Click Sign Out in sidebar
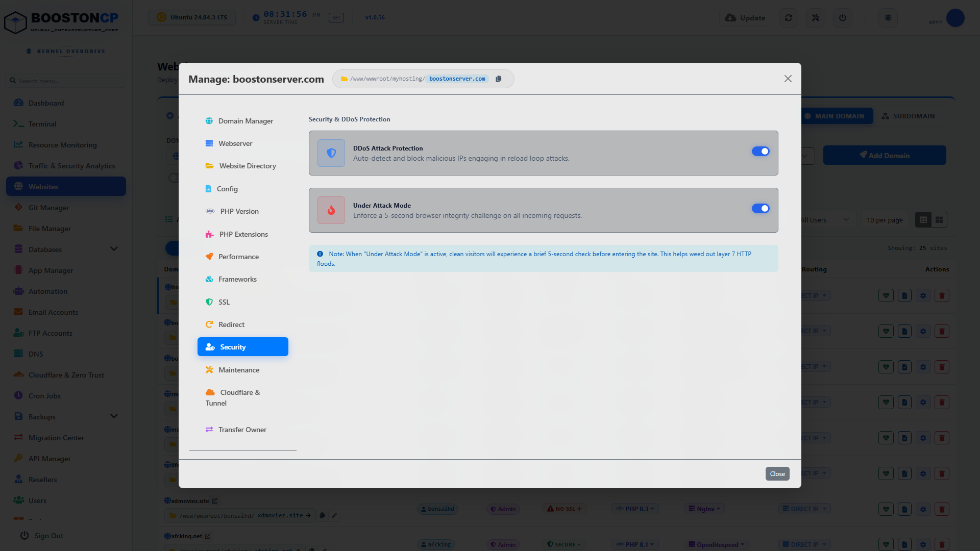 42,536
